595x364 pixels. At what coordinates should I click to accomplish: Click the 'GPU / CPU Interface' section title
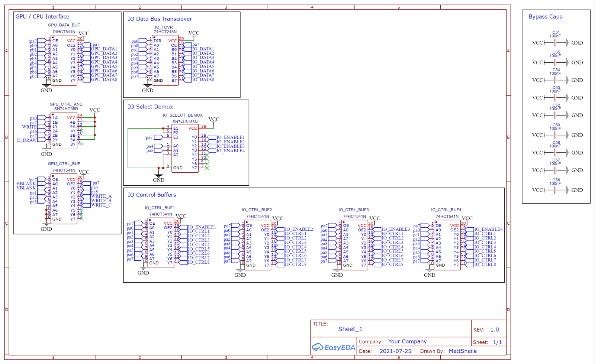coord(42,17)
